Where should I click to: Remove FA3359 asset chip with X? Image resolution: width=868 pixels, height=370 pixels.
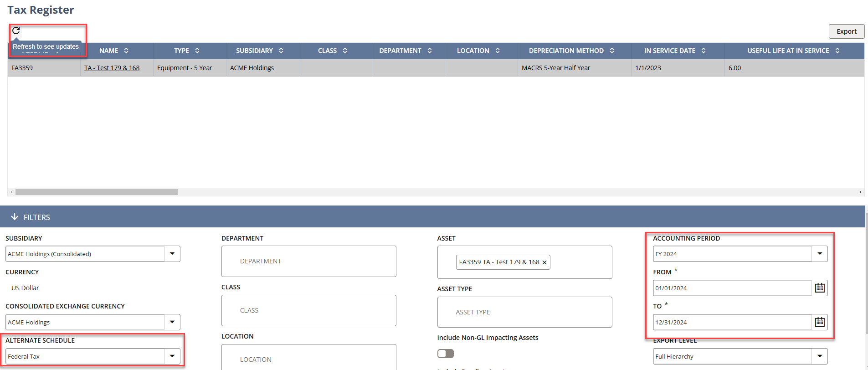(x=544, y=262)
